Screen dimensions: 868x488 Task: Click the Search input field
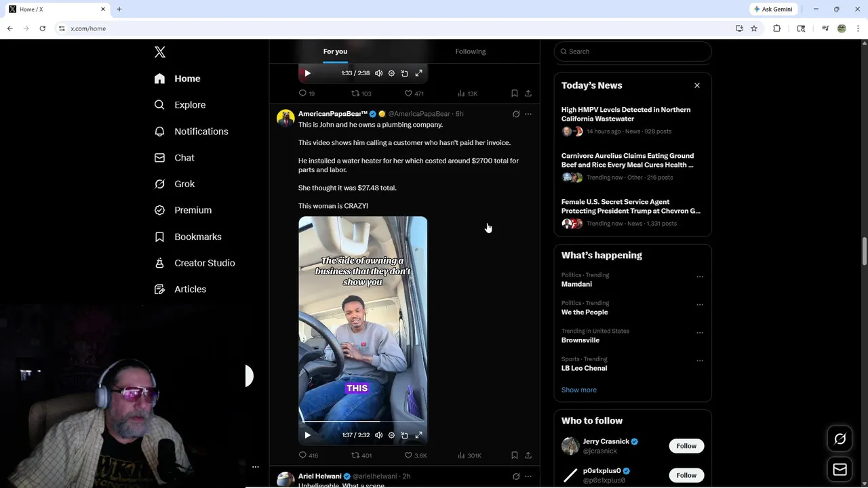(633, 52)
